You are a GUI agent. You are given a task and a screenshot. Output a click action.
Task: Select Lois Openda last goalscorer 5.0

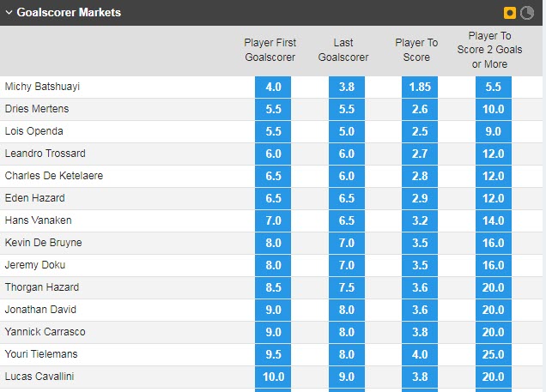(347, 131)
